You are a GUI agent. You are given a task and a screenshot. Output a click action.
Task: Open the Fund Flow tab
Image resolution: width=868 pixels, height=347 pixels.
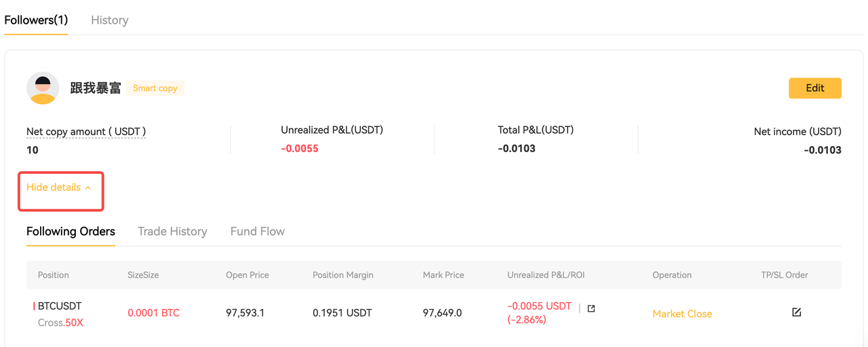[x=258, y=232]
